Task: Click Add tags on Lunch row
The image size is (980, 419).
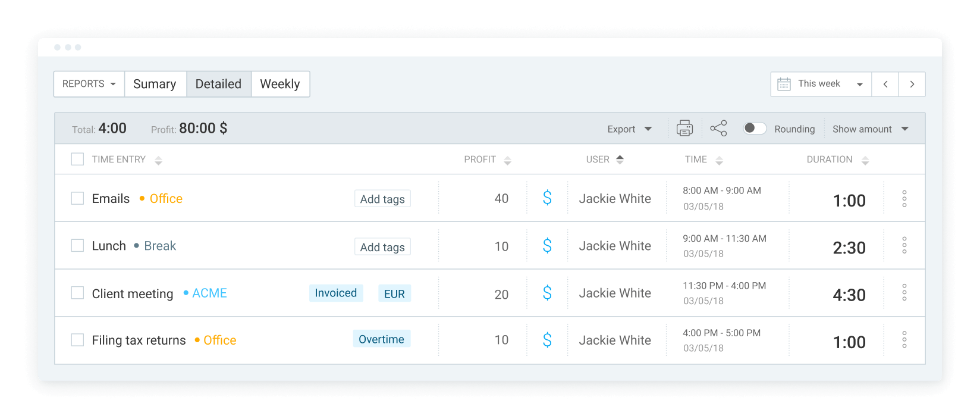Action: [x=382, y=247]
